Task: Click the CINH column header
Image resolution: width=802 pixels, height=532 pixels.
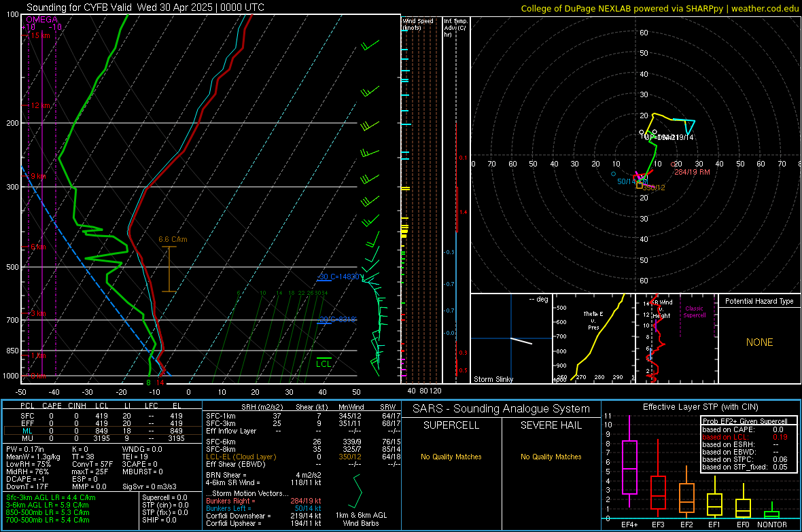Action: (77, 406)
